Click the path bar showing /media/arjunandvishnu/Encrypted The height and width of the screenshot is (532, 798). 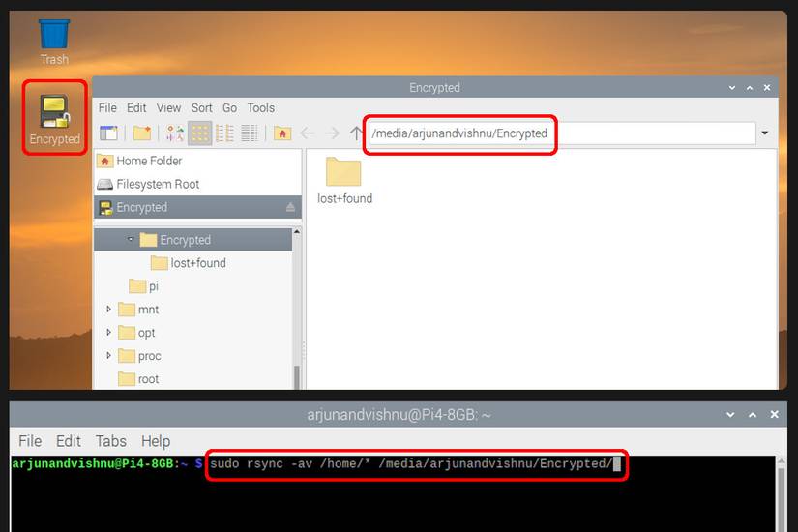561,133
